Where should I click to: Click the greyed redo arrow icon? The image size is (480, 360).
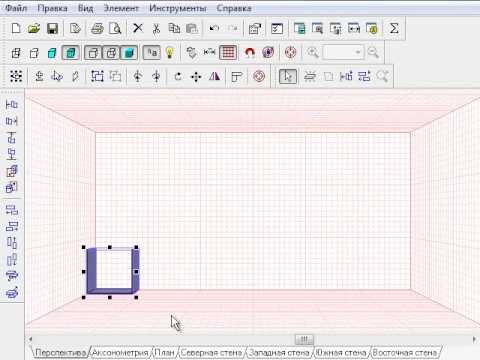pyautogui.click(x=233, y=29)
